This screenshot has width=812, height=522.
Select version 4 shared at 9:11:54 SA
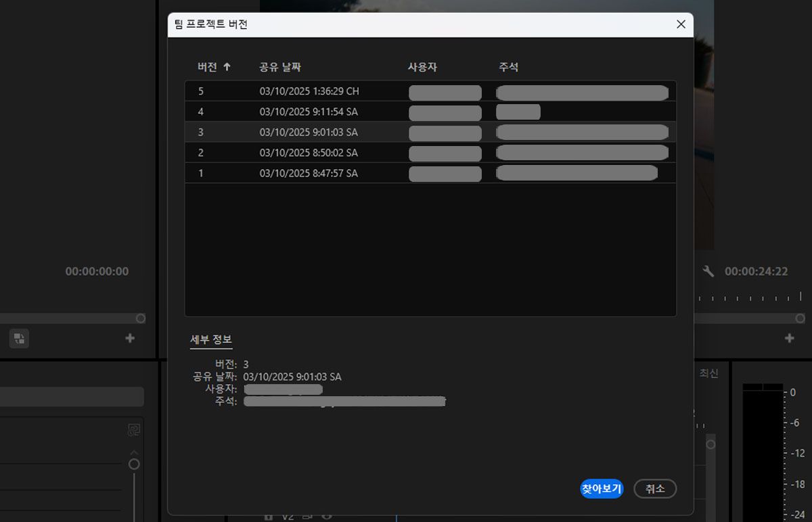(430, 111)
